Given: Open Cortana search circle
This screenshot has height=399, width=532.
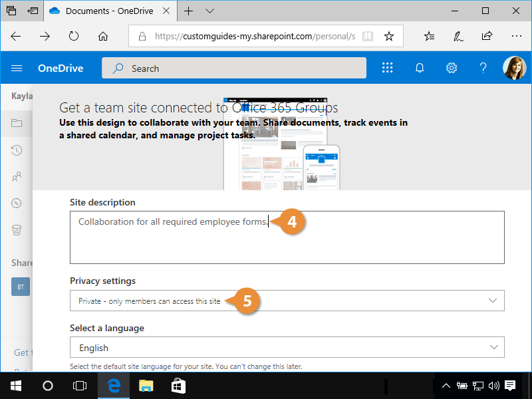Looking at the screenshot, I should [48, 386].
